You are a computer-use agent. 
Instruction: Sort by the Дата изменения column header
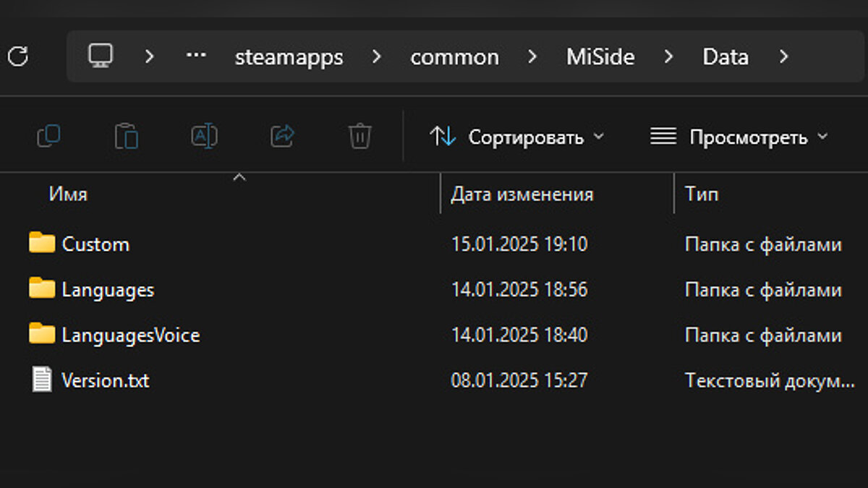pyautogui.click(x=522, y=194)
